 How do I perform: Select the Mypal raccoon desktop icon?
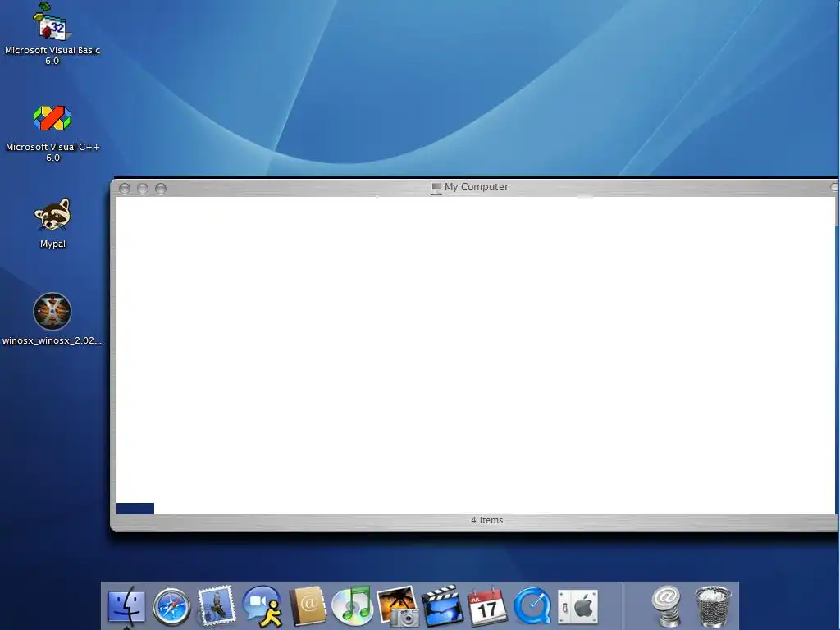coord(52,223)
